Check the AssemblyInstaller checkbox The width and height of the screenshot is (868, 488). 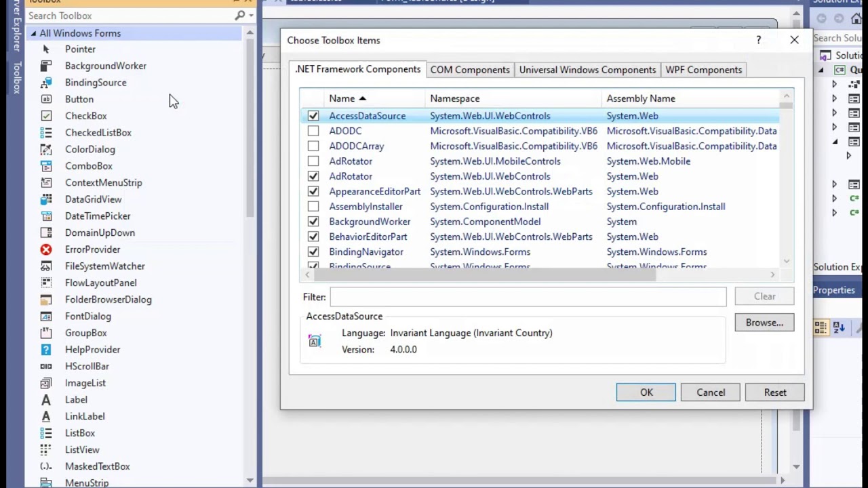click(x=313, y=206)
